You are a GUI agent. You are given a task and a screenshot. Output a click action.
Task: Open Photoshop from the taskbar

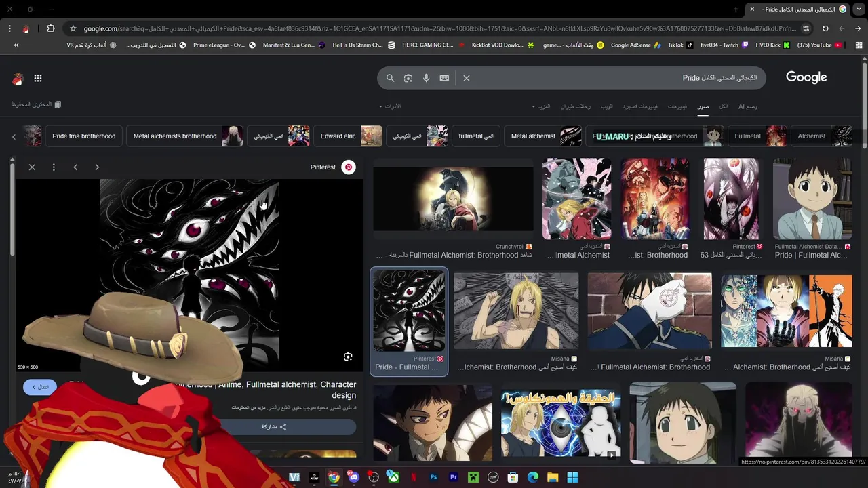(x=433, y=477)
